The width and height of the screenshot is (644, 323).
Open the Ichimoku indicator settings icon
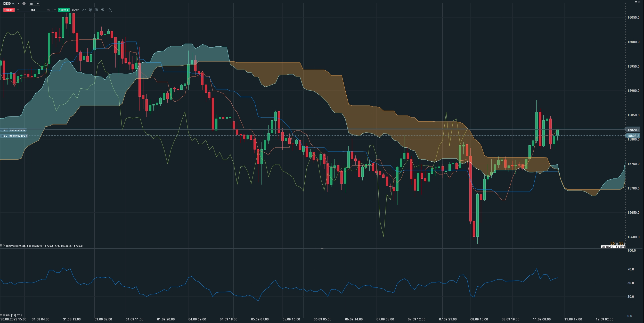(x=1, y=246)
